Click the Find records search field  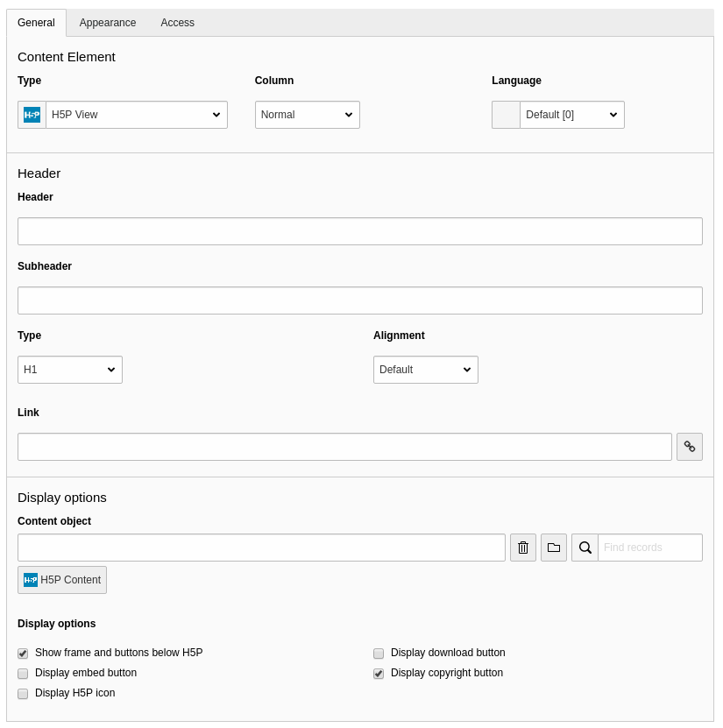pyautogui.click(x=650, y=548)
